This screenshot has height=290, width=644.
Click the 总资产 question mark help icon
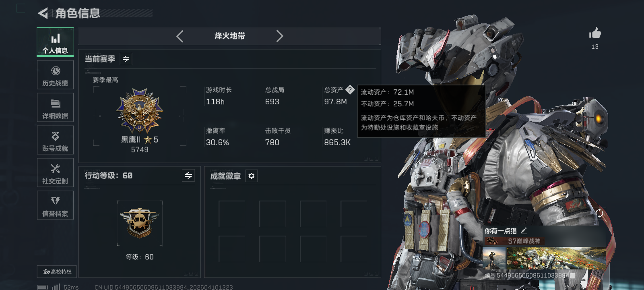[x=350, y=90]
